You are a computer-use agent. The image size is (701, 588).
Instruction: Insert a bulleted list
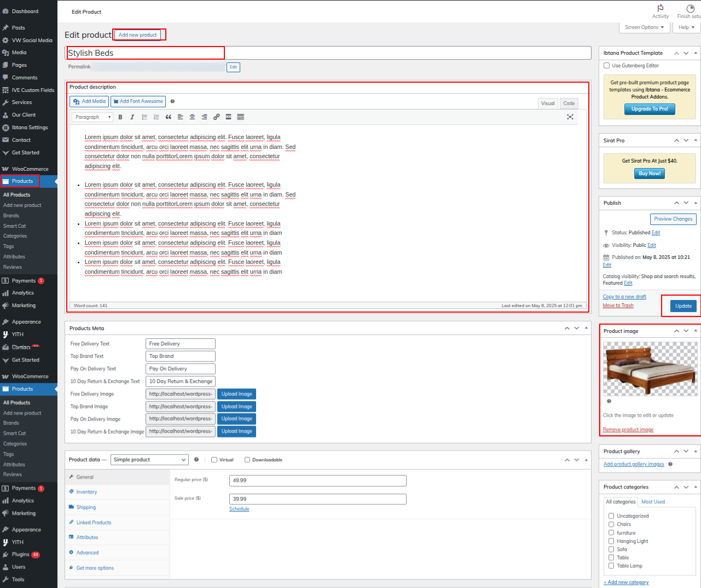(144, 117)
